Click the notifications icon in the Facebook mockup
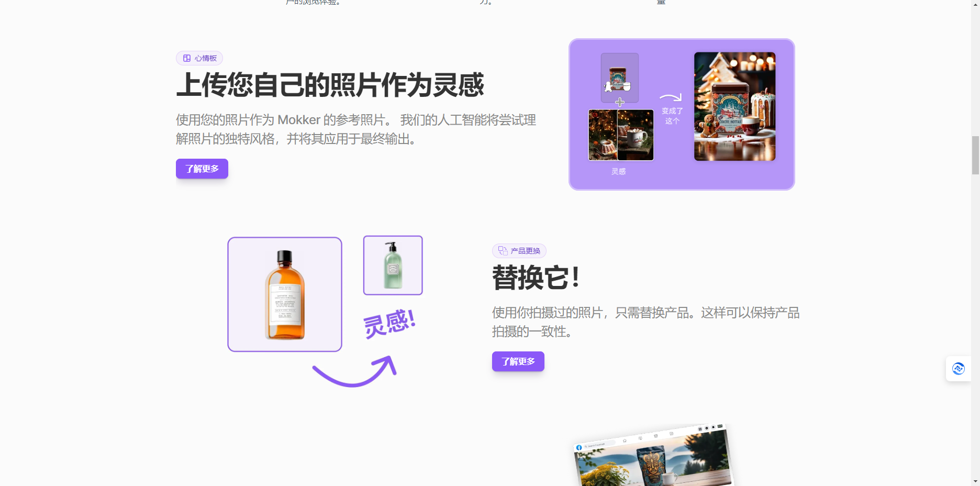The image size is (980, 486). (x=714, y=427)
